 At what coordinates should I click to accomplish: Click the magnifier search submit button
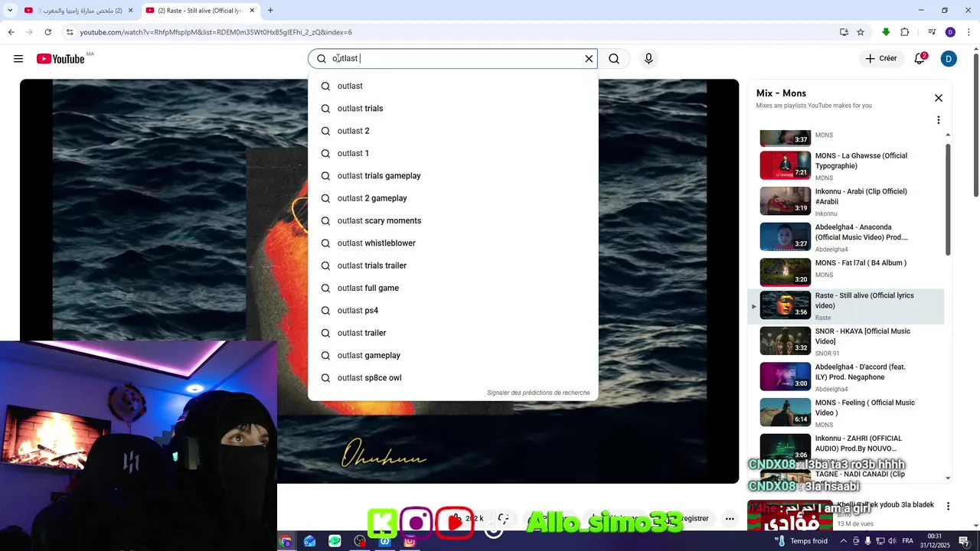pos(614,59)
